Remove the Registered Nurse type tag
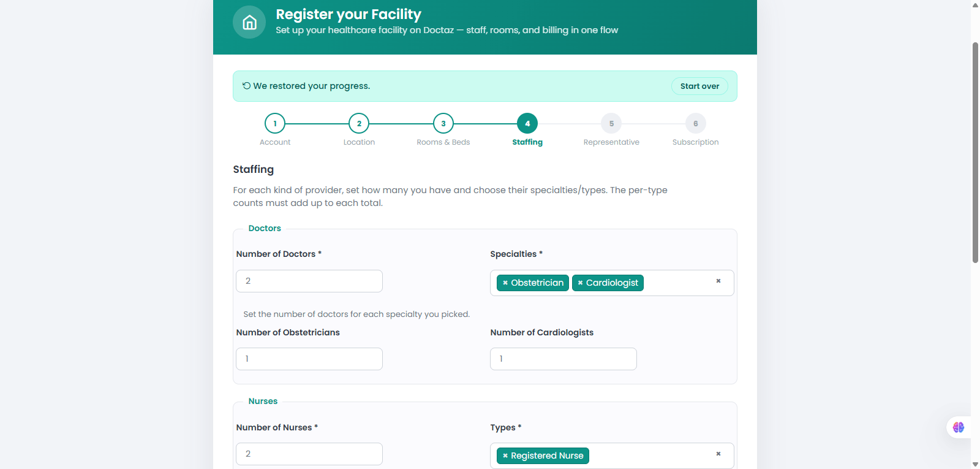The height and width of the screenshot is (469, 980). (x=505, y=456)
